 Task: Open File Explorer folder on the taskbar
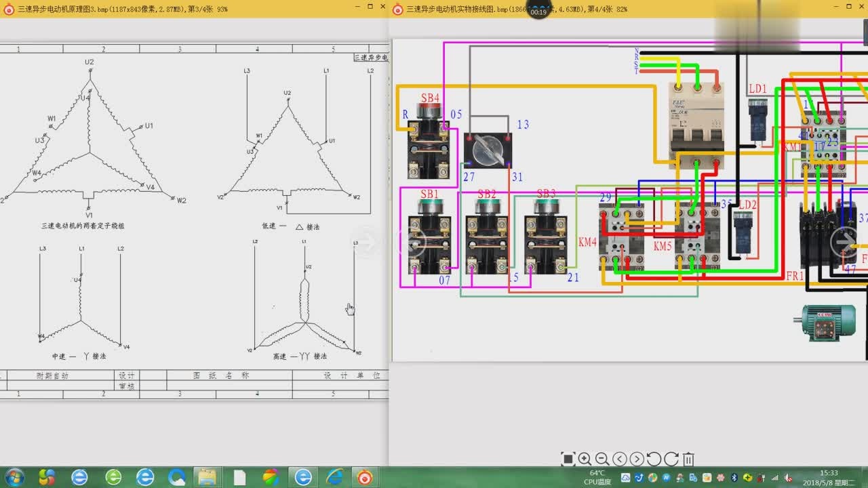pyautogui.click(x=208, y=477)
